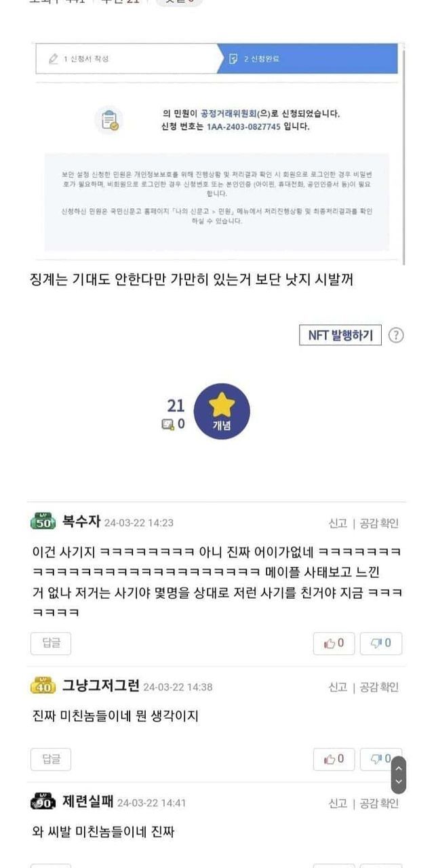Viewport: 434px width, 868px height.
Task: Report 복수자's comment via 신고
Action: (x=338, y=523)
